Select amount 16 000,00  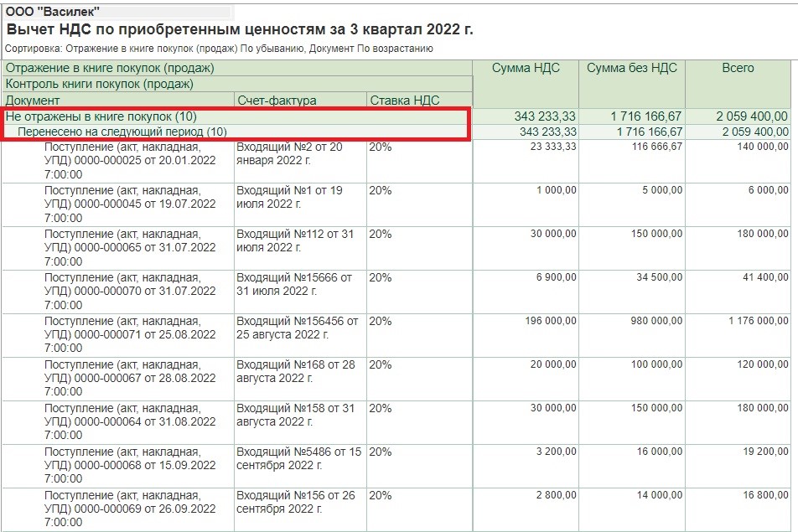[659, 452]
